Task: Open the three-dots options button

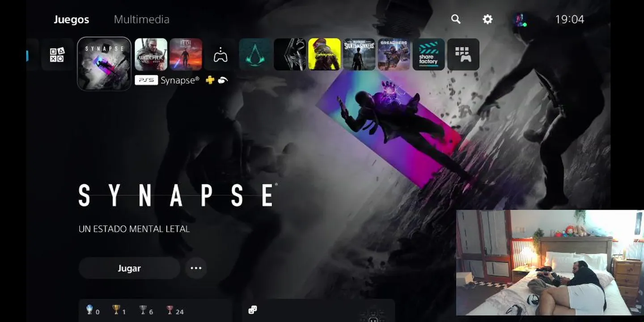Action: coord(196,268)
